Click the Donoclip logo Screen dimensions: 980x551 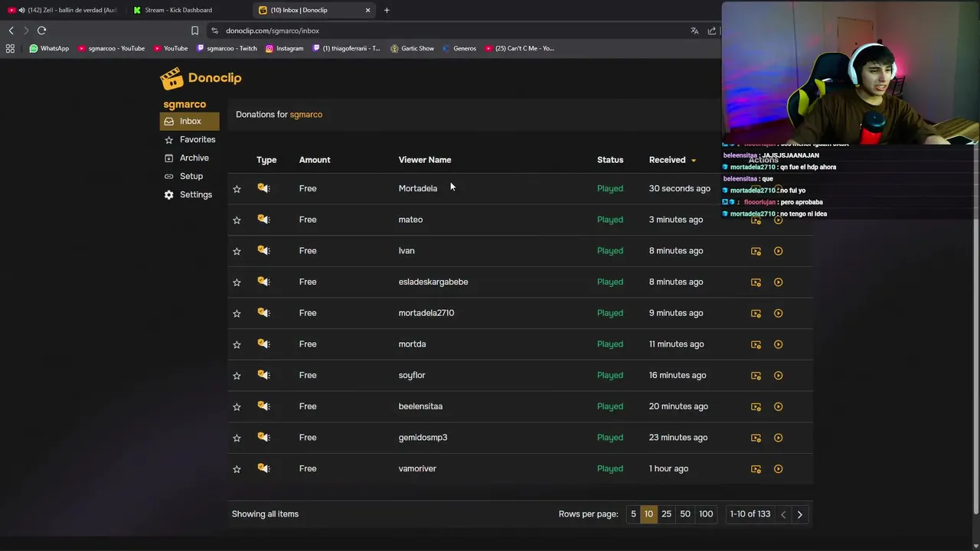(201, 78)
